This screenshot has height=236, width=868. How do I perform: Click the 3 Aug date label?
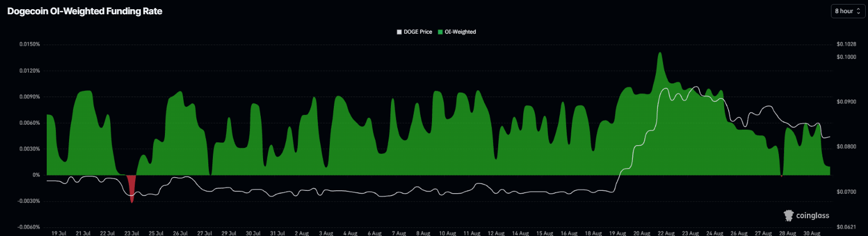[x=326, y=233]
